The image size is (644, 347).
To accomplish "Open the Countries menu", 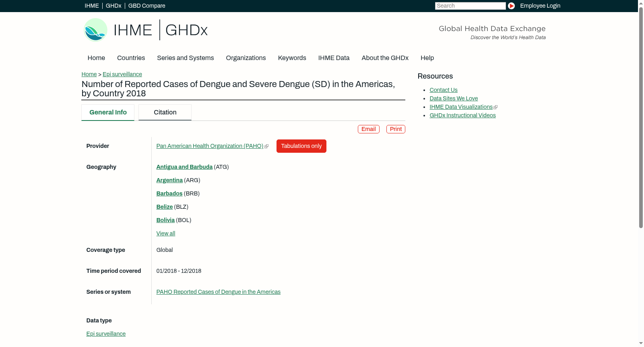I will pos(131,58).
